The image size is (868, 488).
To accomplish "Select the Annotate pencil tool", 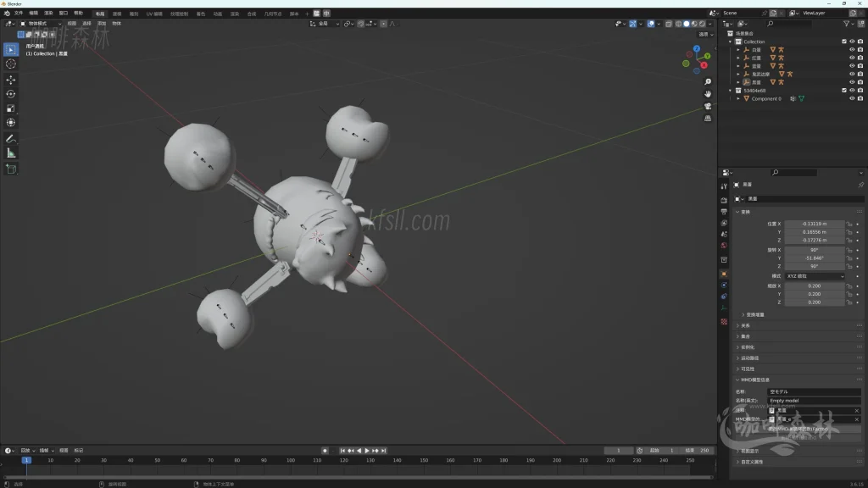I will click(11, 138).
